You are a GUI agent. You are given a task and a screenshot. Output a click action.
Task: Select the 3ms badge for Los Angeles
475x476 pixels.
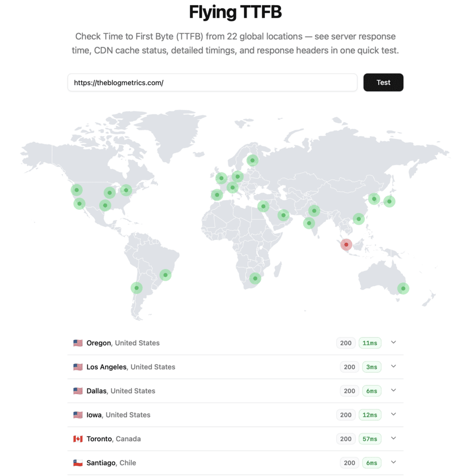pyautogui.click(x=371, y=367)
